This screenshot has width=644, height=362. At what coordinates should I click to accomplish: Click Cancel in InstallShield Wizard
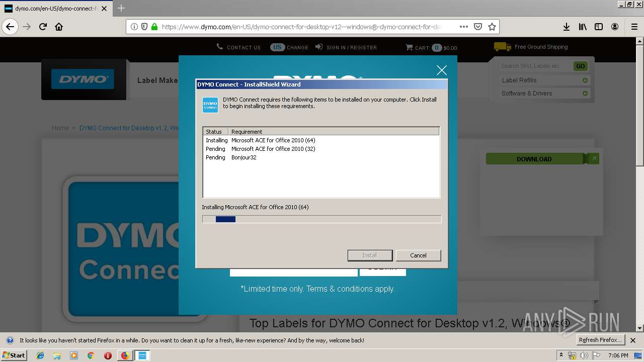coord(418,255)
